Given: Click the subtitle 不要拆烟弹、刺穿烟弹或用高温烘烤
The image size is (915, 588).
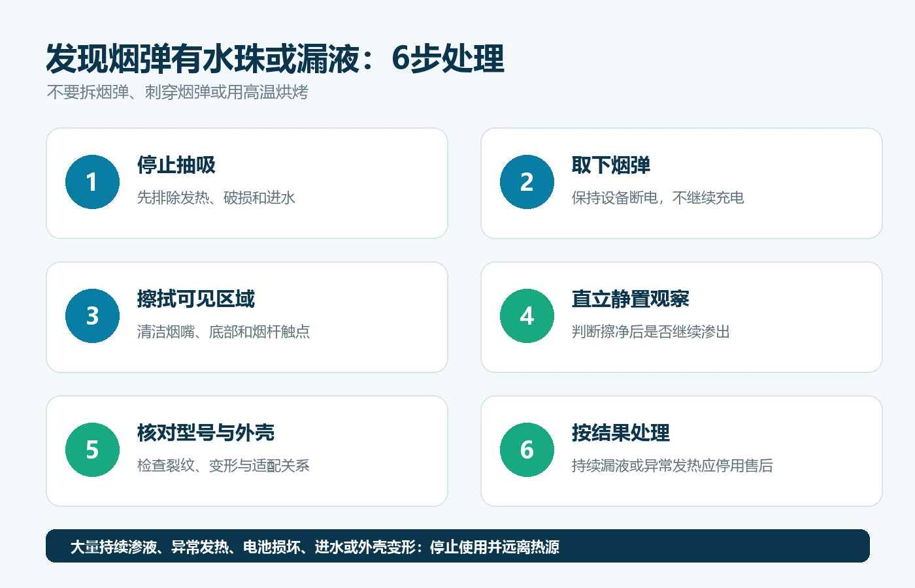Looking at the screenshot, I should [x=177, y=92].
